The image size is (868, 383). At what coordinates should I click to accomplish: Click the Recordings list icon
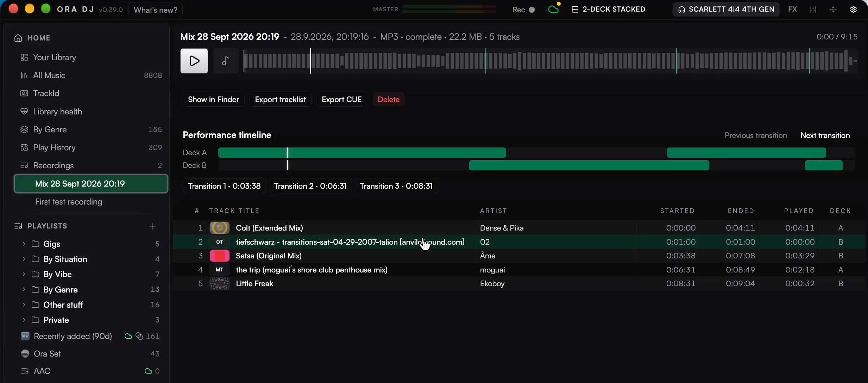(x=24, y=165)
